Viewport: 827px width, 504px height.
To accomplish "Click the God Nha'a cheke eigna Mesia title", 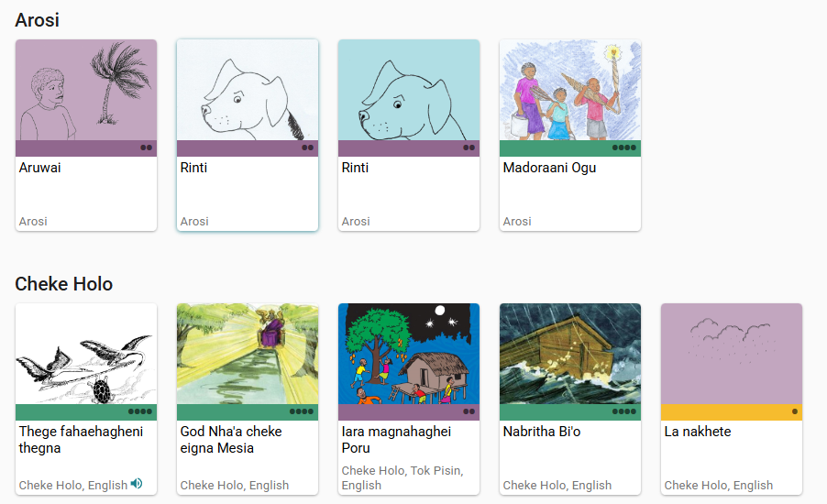I will pyautogui.click(x=231, y=440).
